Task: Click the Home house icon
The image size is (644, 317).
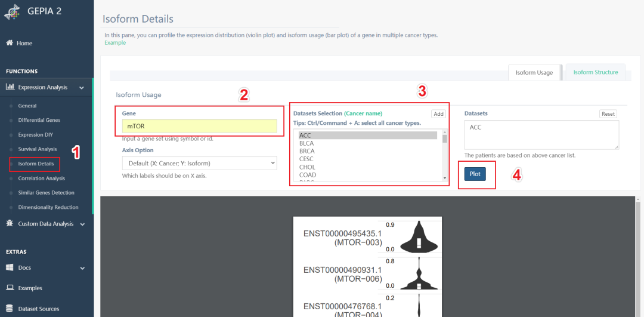Action: tap(10, 43)
